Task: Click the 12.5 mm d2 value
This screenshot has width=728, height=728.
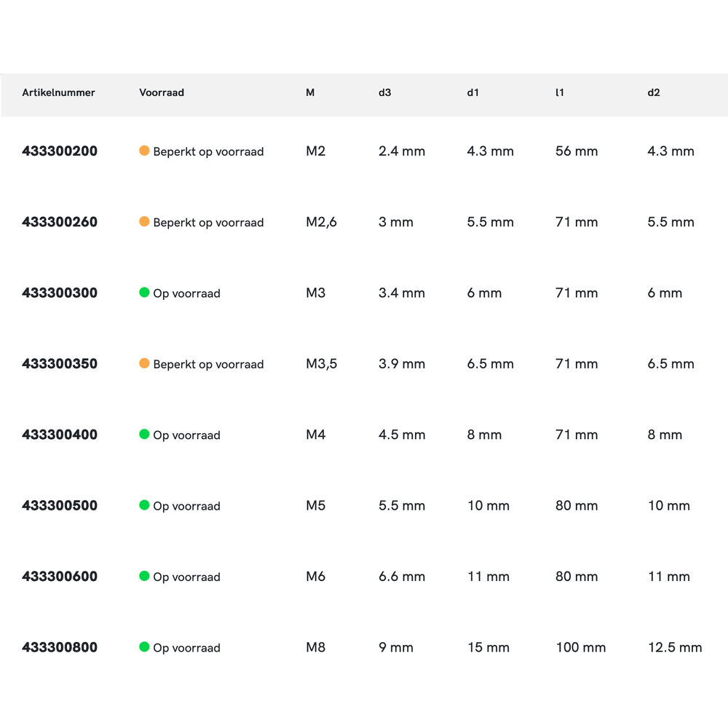Action: (x=675, y=648)
